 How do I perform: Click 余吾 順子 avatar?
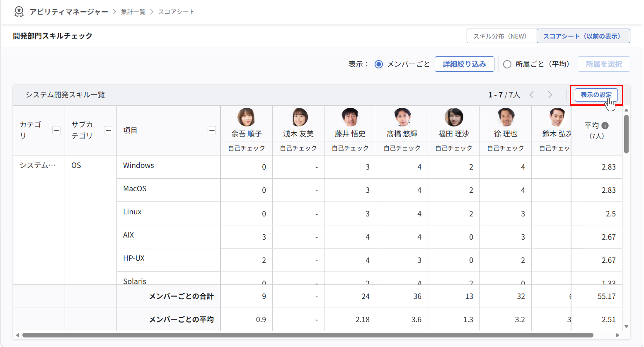(246, 117)
